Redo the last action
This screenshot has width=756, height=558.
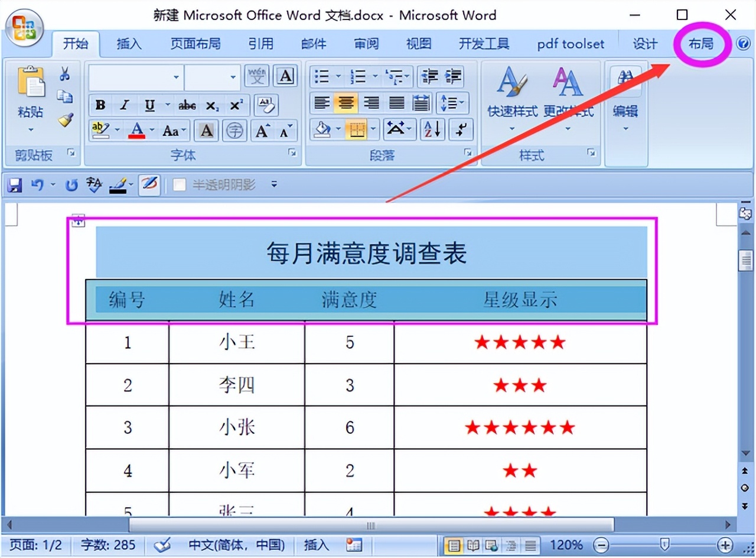pyautogui.click(x=71, y=186)
